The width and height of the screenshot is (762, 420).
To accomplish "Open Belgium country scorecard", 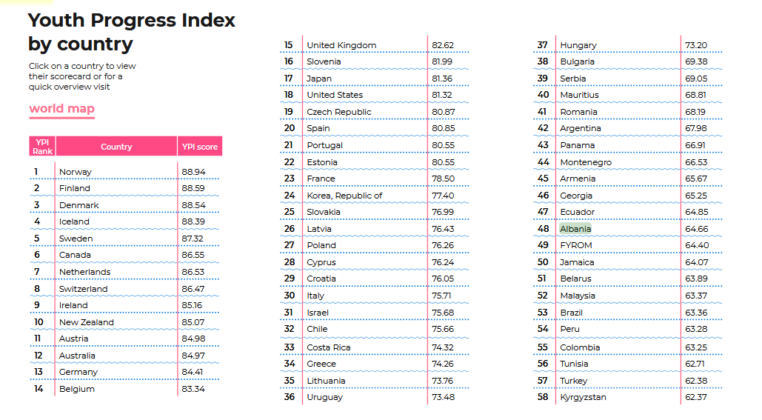I will 77,389.
